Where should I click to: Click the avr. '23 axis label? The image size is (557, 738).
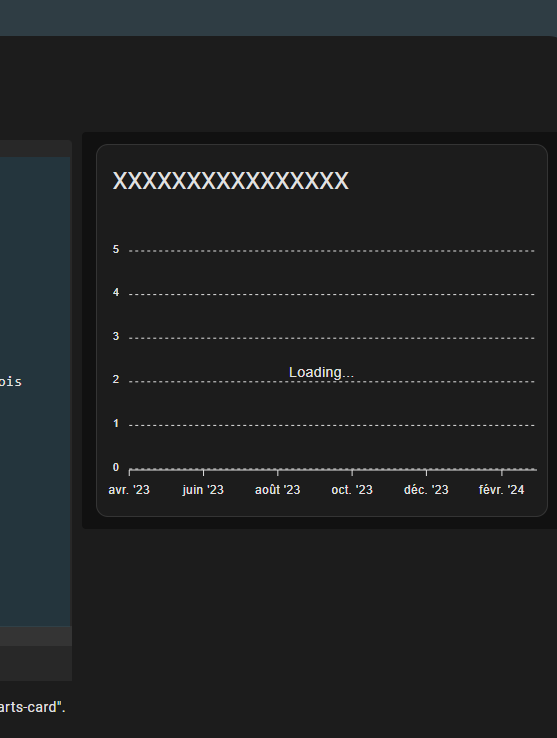(x=129, y=490)
